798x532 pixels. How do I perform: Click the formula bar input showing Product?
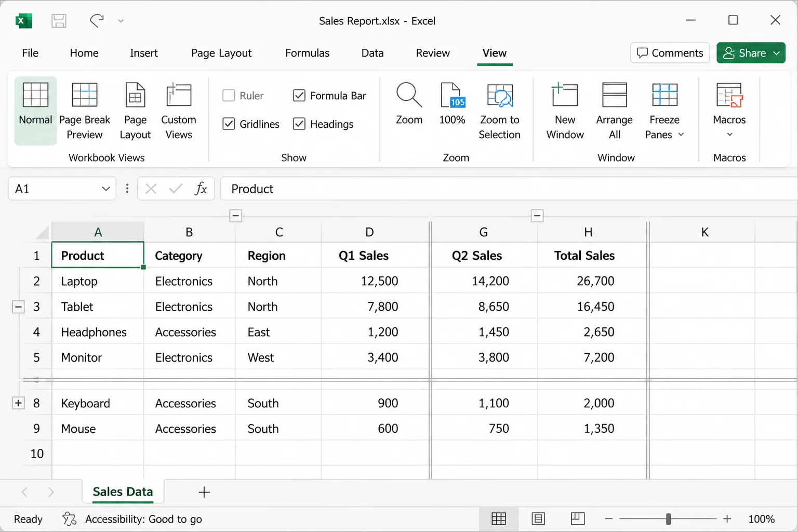[509, 189]
